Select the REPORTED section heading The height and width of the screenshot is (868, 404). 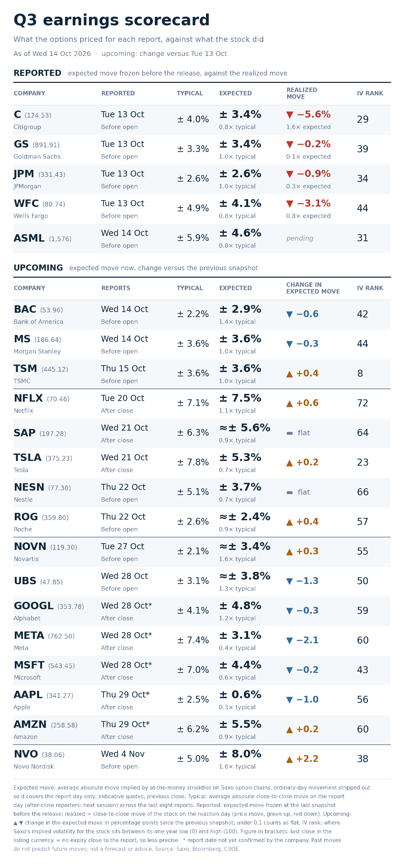(x=37, y=73)
